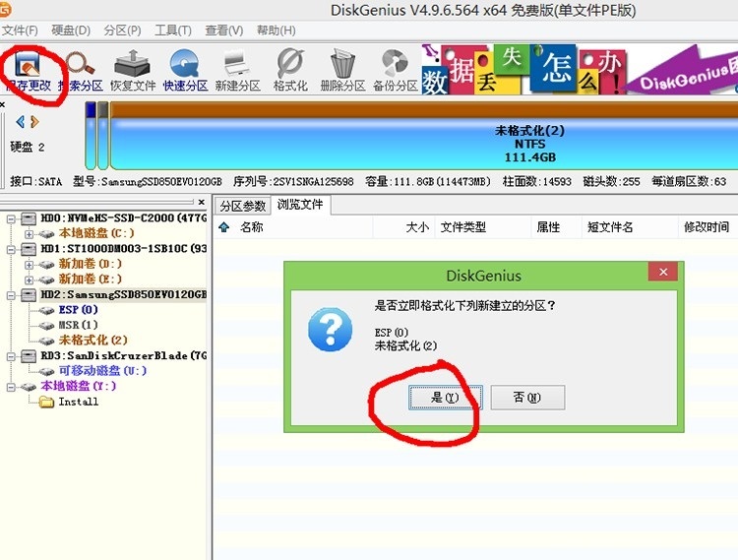Select RD3:SanDiskCruzerBlade disk
Screen dimensions: 738x560
pyautogui.click(x=123, y=355)
